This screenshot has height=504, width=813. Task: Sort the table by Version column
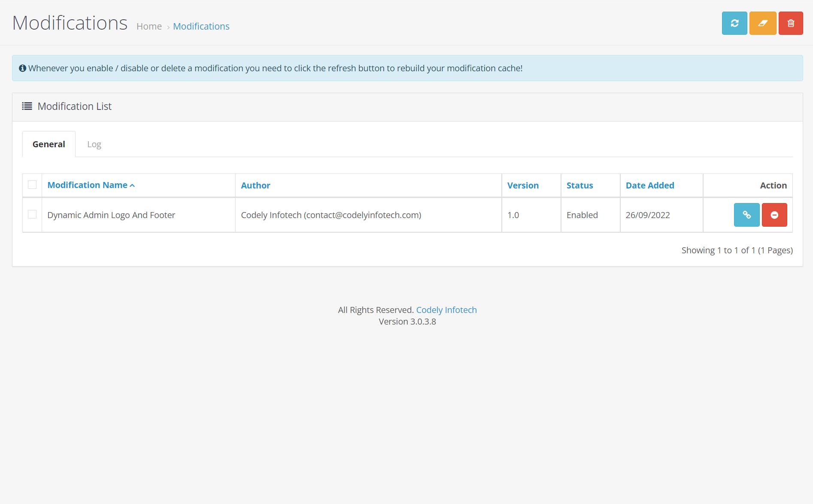coord(522,185)
